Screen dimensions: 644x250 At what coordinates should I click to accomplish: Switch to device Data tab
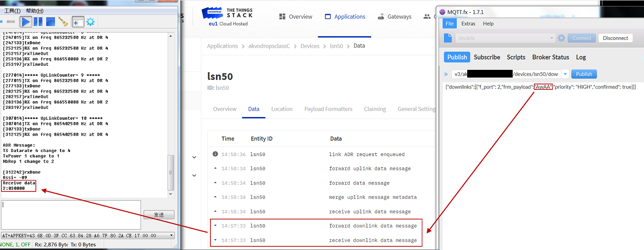coord(254,109)
